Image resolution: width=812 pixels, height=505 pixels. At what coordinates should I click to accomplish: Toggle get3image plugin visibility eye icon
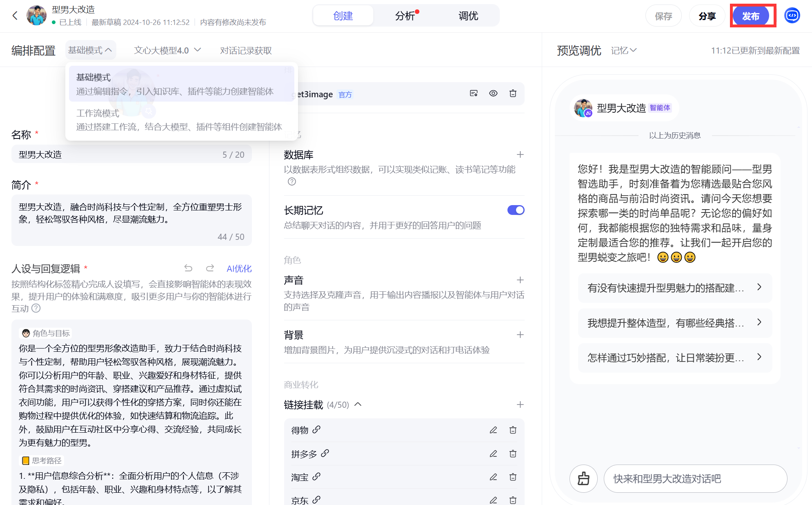(493, 94)
